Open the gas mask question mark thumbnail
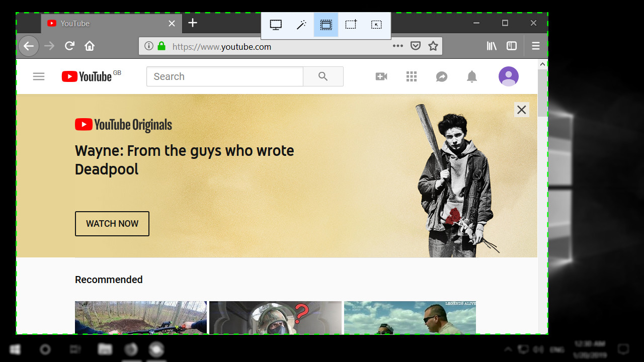This screenshot has width=644, height=362. coord(275,318)
